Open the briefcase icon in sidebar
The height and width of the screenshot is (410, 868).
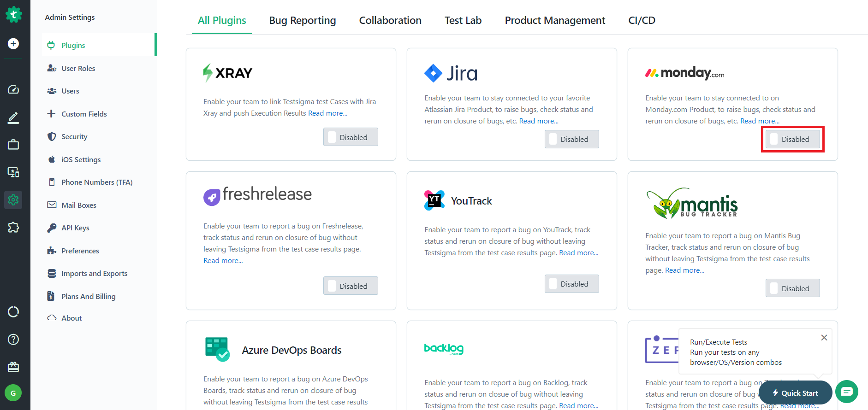click(x=13, y=145)
